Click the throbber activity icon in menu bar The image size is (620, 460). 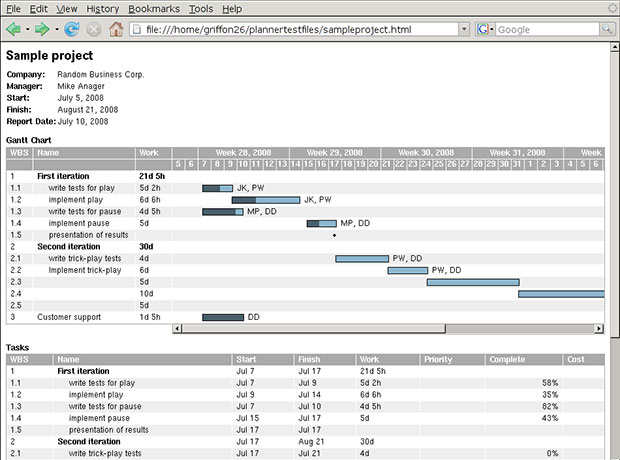(613, 8)
